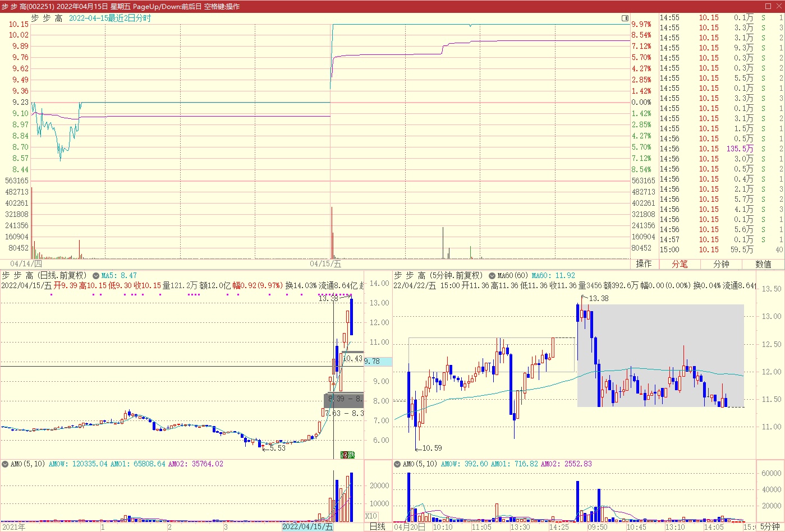Close the stock window
This screenshot has width=785, height=532.
[779, 6]
